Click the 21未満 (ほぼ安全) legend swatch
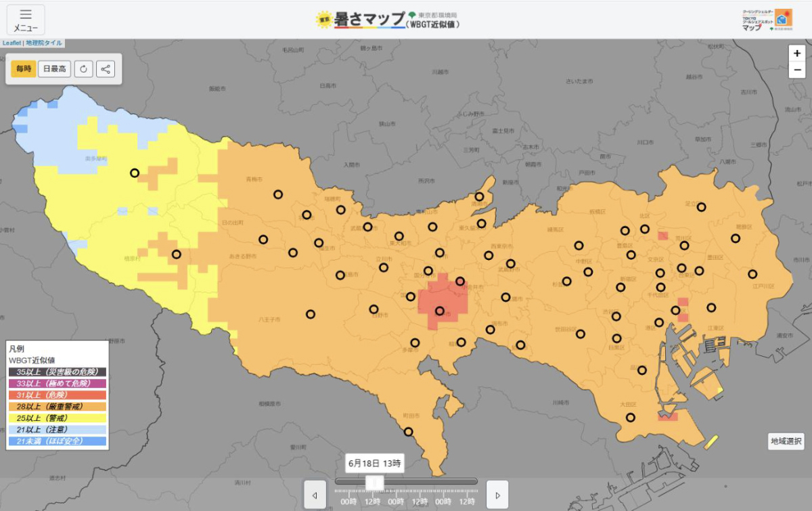Screen dimensions: 812x511 57,441
